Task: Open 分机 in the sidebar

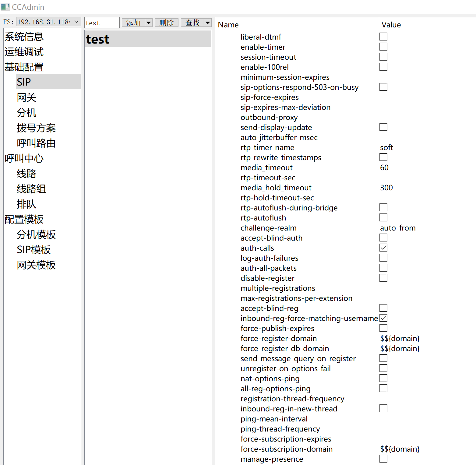Action: click(26, 113)
